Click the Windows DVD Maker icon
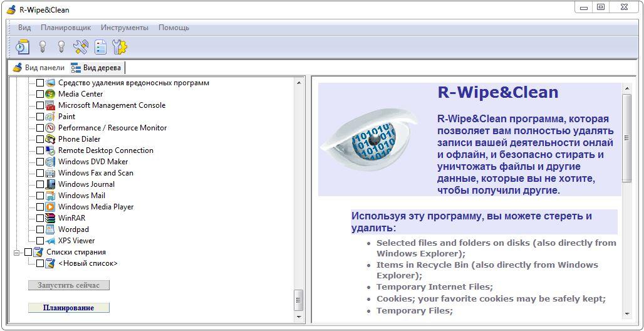 50,162
